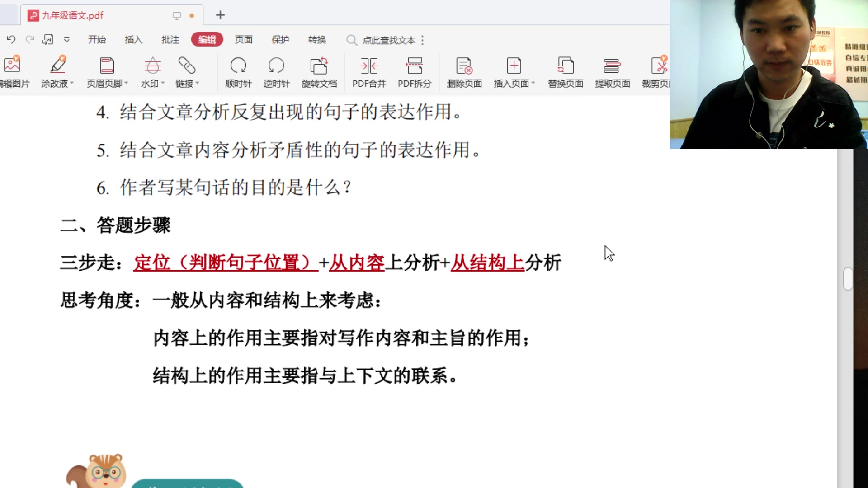Screen dimensions: 868x488
Task: Delete the current page via 删除页面
Action: 464,71
